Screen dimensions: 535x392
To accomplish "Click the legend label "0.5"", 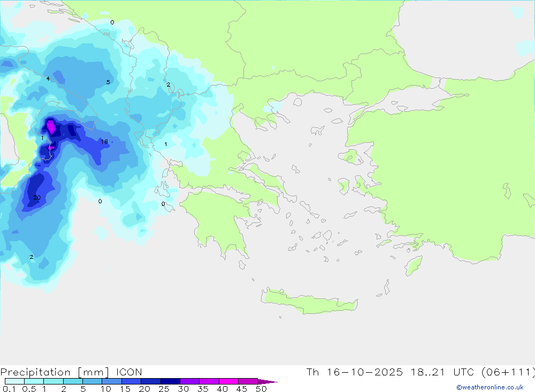I will point(29,389).
